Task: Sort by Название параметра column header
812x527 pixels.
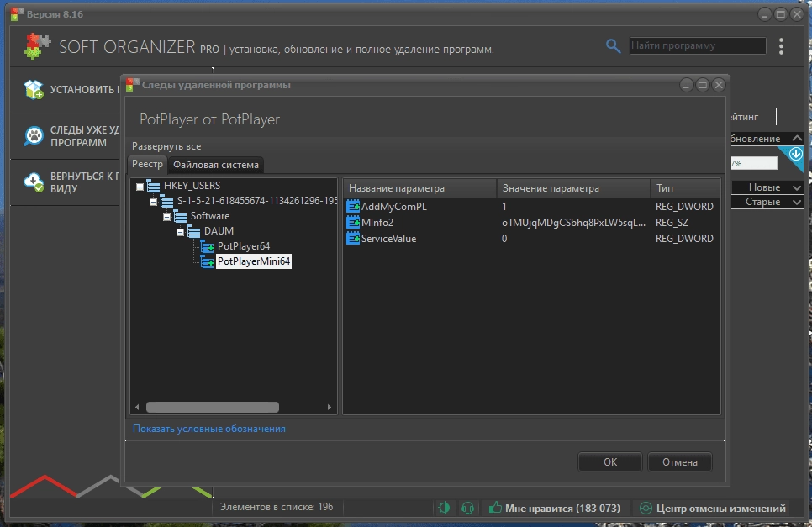Action: tap(419, 188)
